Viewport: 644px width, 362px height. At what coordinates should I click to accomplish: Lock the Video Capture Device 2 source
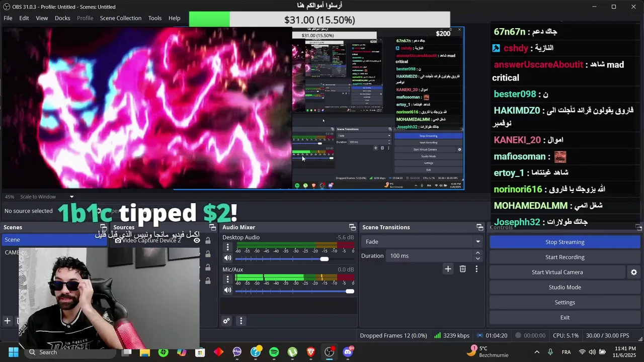(x=208, y=240)
